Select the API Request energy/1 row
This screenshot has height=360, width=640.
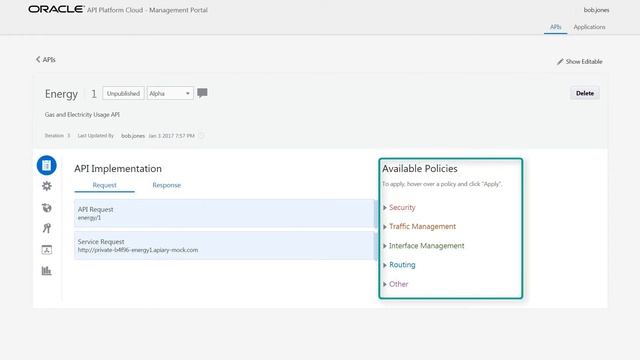(224, 213)
